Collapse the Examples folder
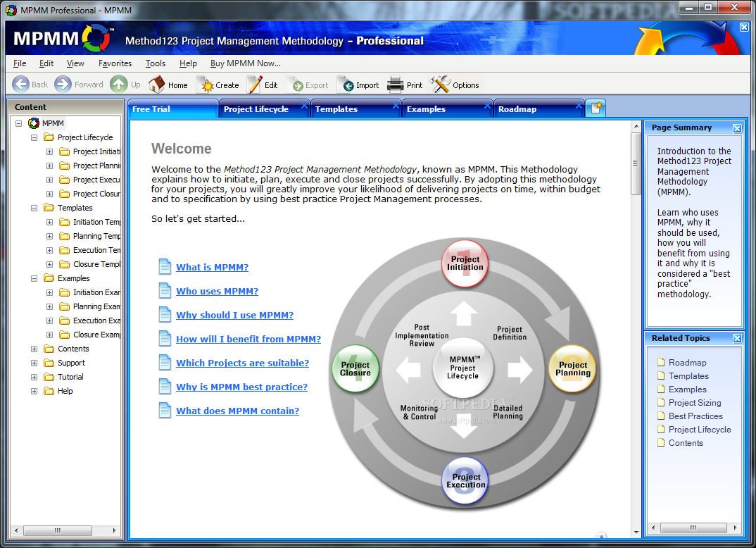Image resolution: width=756 pixels, height=548 pixels. [34, 278]
